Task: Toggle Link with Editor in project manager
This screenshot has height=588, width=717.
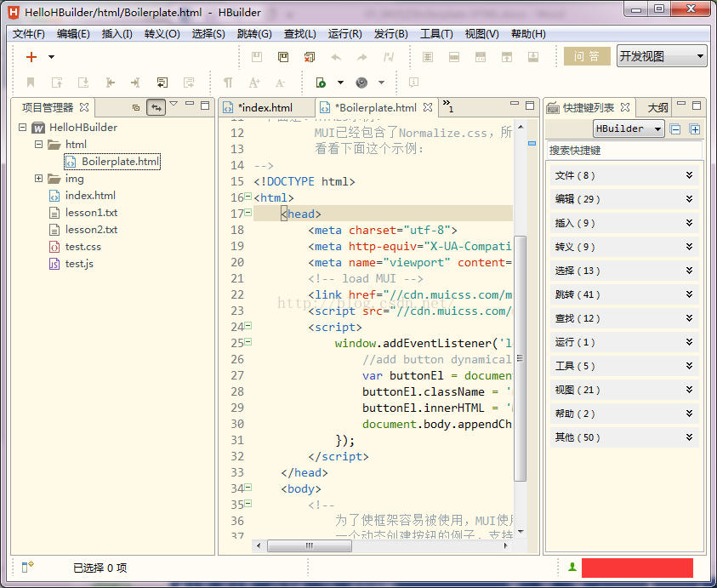Action: coord(156,107)
